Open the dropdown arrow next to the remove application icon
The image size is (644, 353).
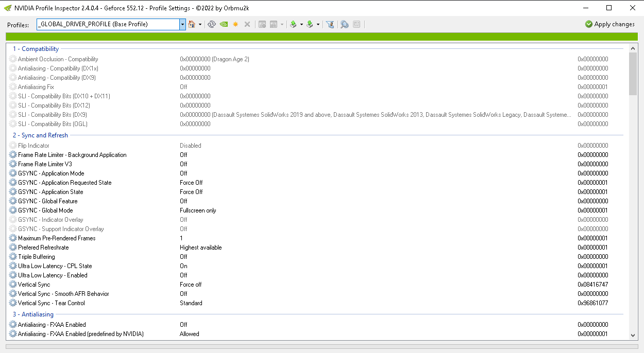pyautogui.click(x=282, y=24)
